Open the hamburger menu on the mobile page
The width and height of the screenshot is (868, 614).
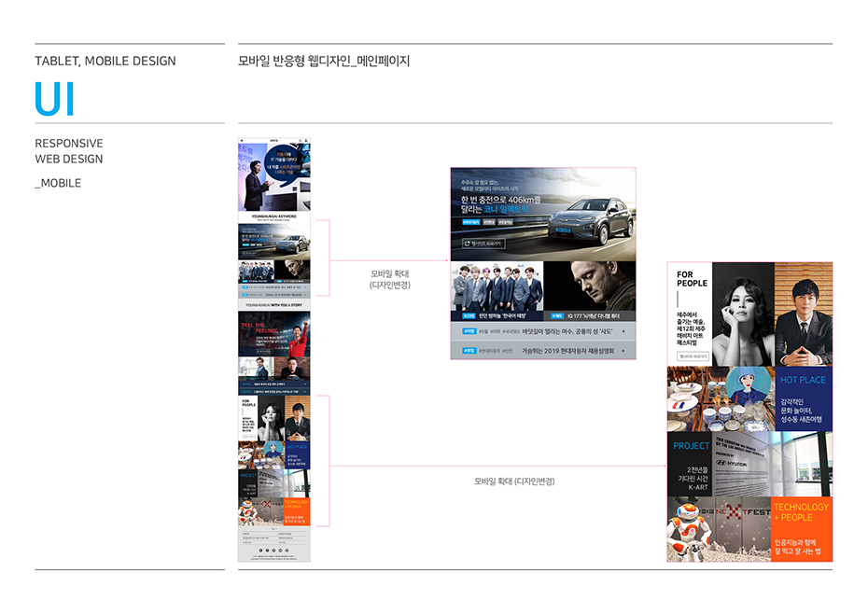(x=242, y=141)
